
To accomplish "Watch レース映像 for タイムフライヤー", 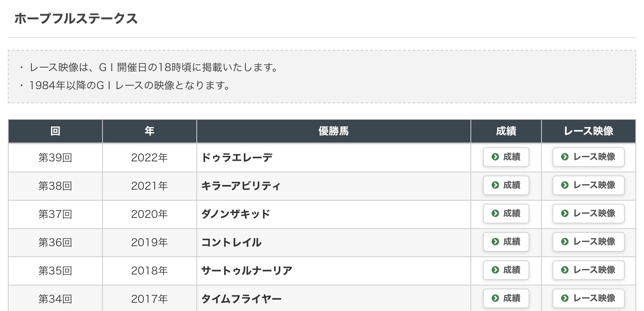I will [x=588, y=298].
